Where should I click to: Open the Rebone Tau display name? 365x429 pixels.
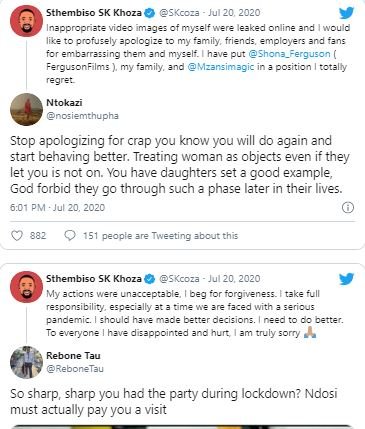click(x=73, y=356)
